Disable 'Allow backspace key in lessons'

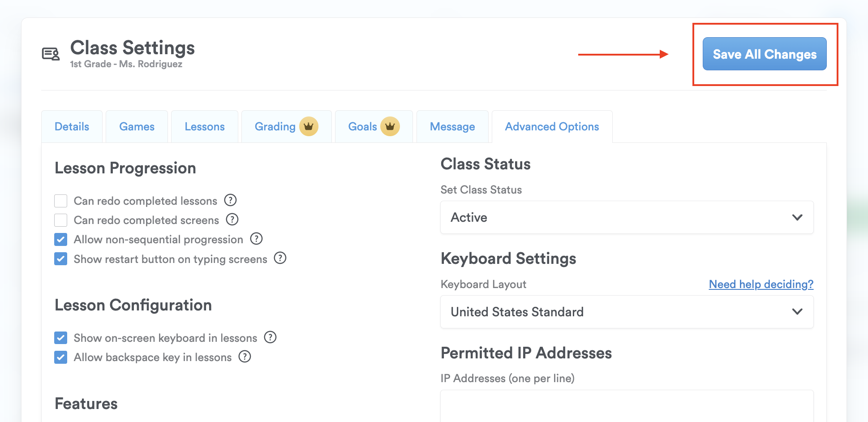(61, 357)
